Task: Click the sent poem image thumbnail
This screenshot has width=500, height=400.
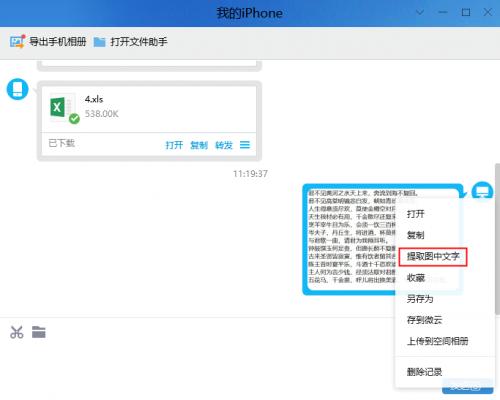Action: pos(350,238)
